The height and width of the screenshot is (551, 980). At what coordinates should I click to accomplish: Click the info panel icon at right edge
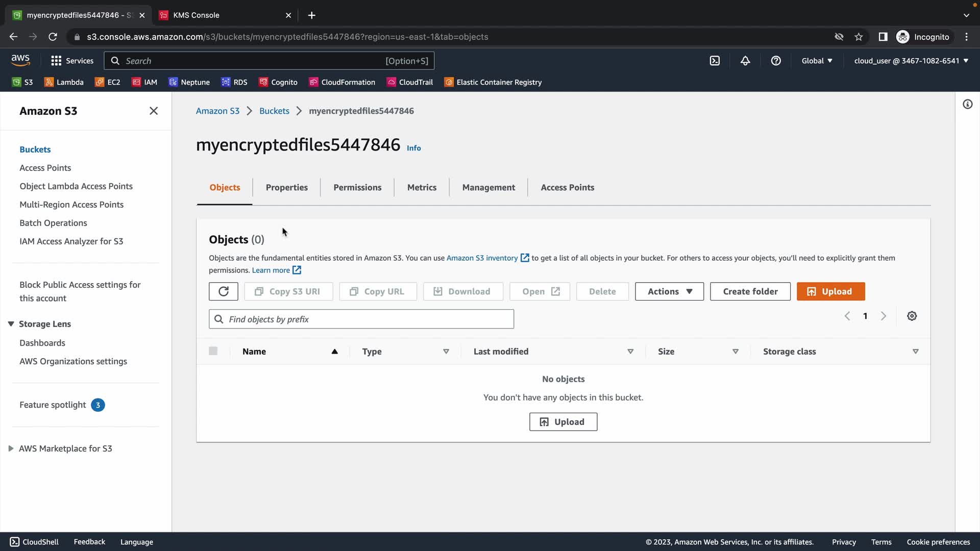pyautogui.click(x=967, y=104)
